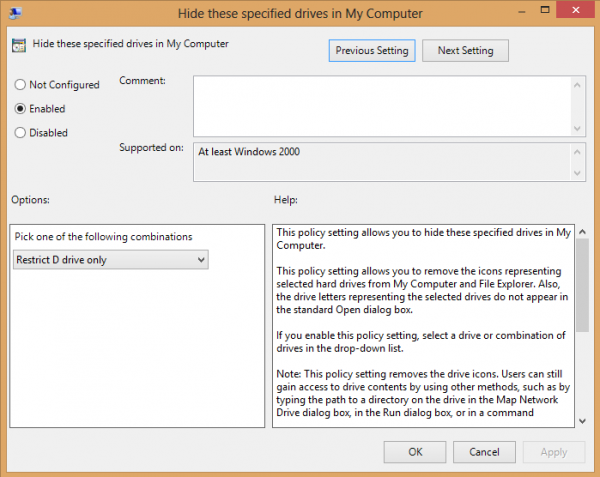Click inside the Comment text field
Viewport: 600px width, 477px height.
[x=380, y=104]
